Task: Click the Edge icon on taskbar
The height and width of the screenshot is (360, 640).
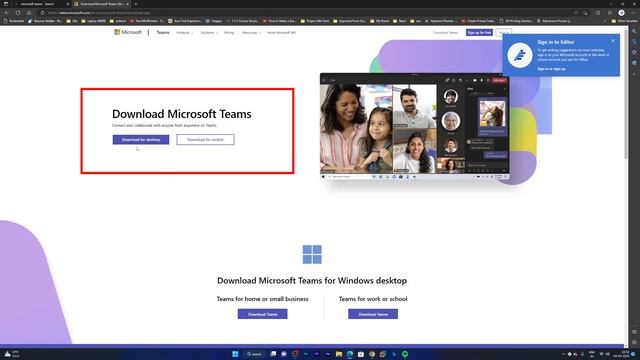Action: click(350, 354)
